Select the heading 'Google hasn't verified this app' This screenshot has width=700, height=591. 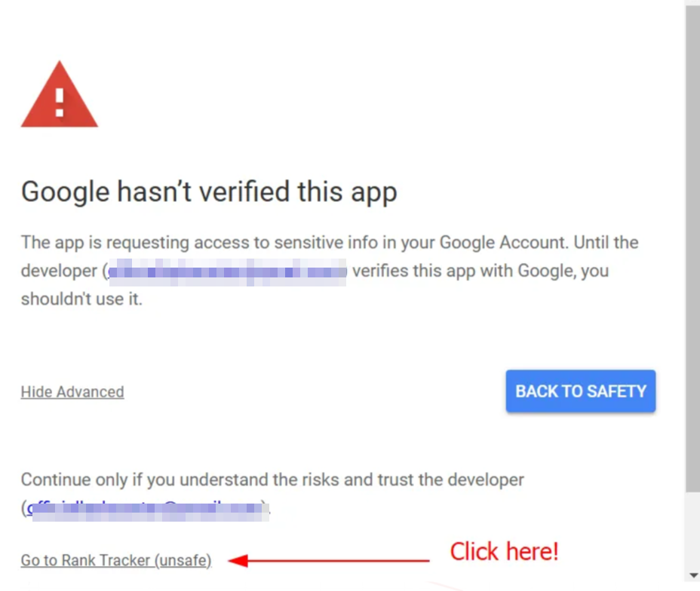click(209, 191)
